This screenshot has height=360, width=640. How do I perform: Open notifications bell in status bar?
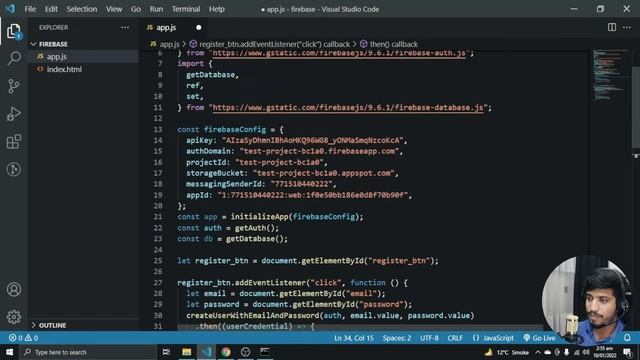627,338
